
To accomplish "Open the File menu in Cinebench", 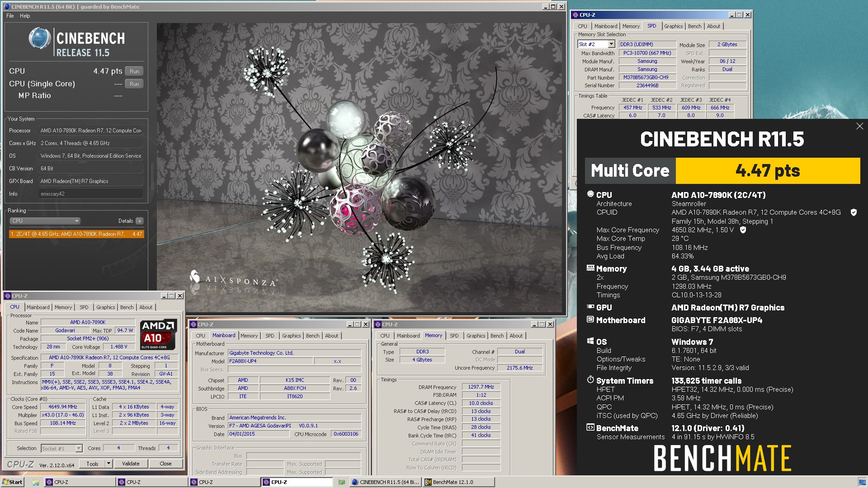I will (10, 16).
